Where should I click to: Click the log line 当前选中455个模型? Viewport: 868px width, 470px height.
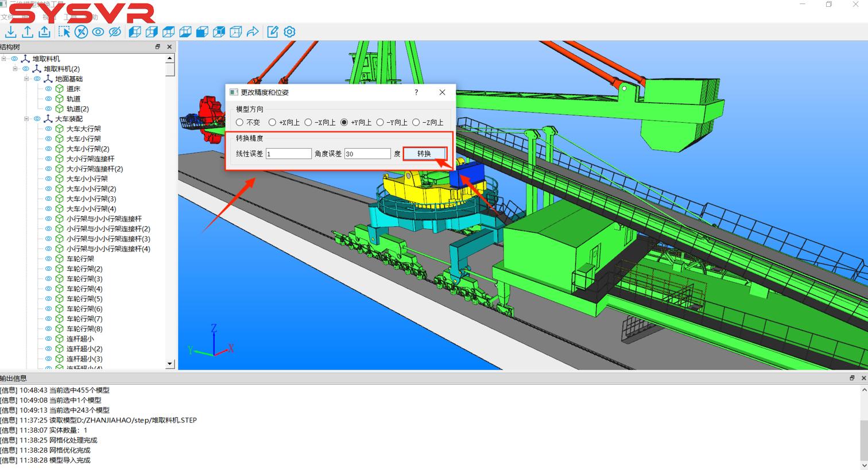click(x=55, y=390)
